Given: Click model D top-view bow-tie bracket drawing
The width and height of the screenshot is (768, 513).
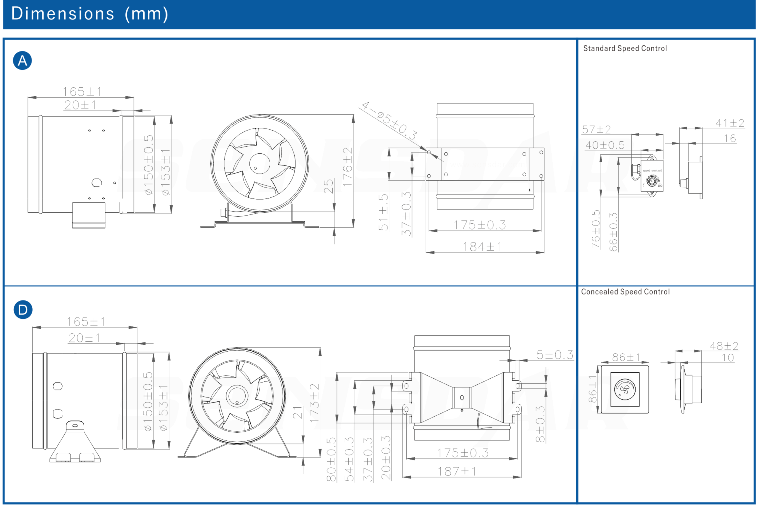Looking at the screenshot, I should [461, 397].
